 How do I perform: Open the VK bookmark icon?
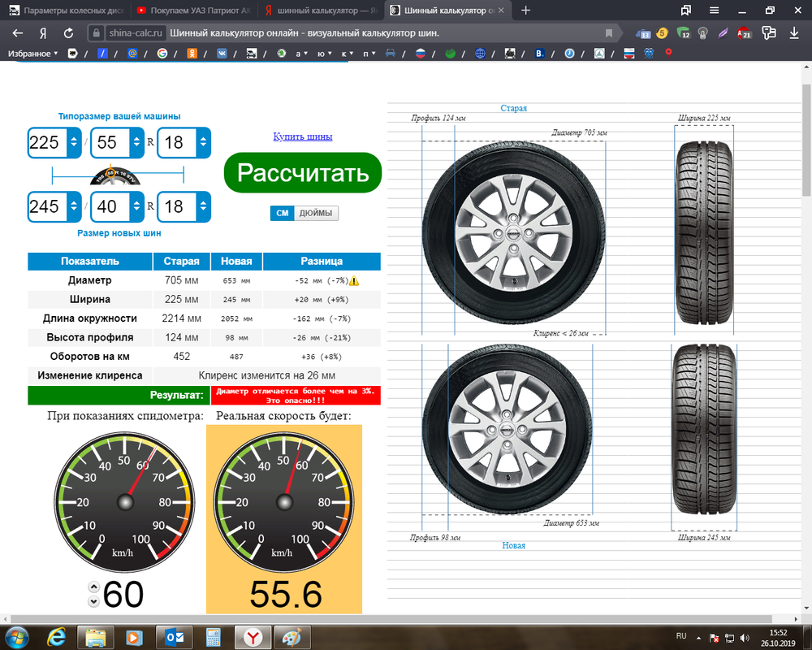222,53
